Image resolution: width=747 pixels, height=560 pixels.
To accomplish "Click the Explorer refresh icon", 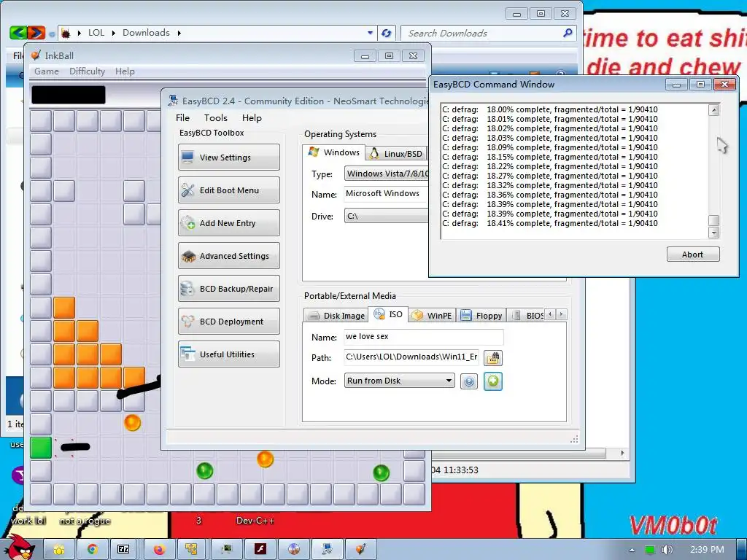I will [386, 33].
